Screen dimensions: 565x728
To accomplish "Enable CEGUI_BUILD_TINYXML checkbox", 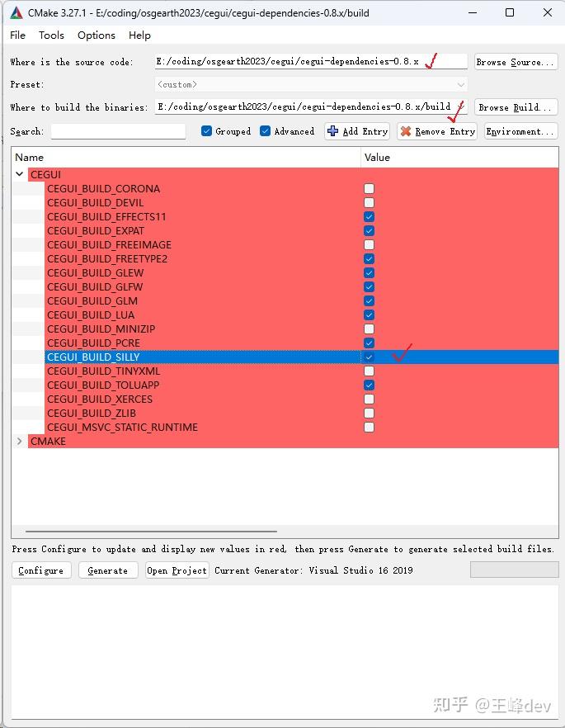I will pos(369,371).
